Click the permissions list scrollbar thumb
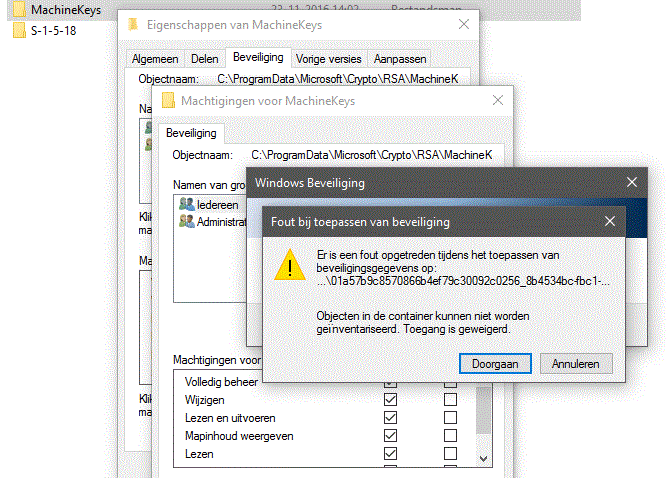Image resolution: width=669 pixels, height=478 pixels. tap(483, 410)
